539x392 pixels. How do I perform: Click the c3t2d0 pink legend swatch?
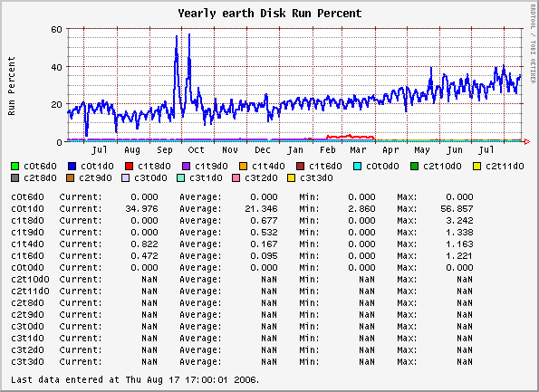point(236,178)
